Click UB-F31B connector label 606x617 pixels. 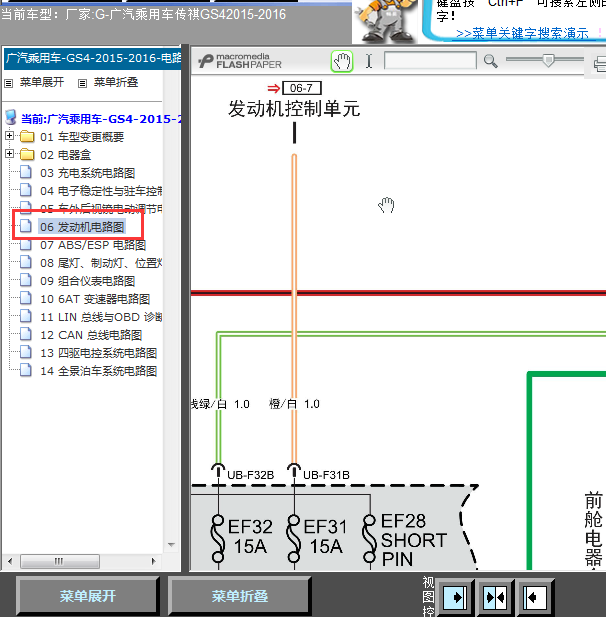click(x=326, y=475)
